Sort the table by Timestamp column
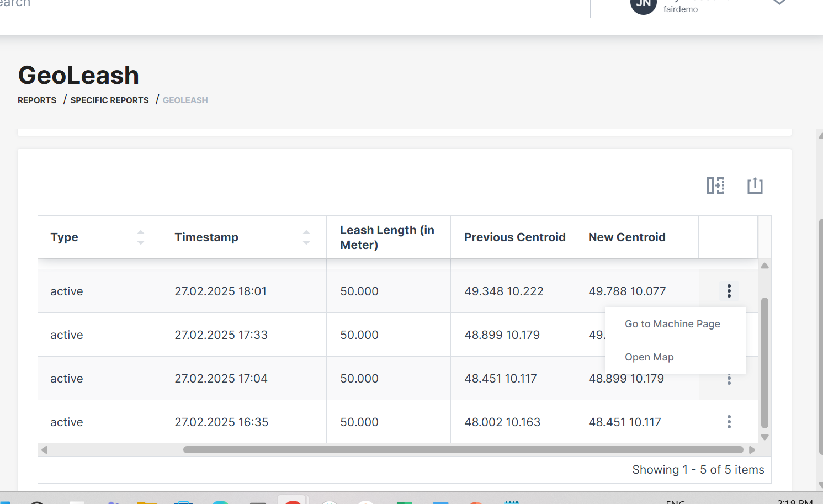The width and height of the screenshot is (823, 504). click(x=306, y=237)
